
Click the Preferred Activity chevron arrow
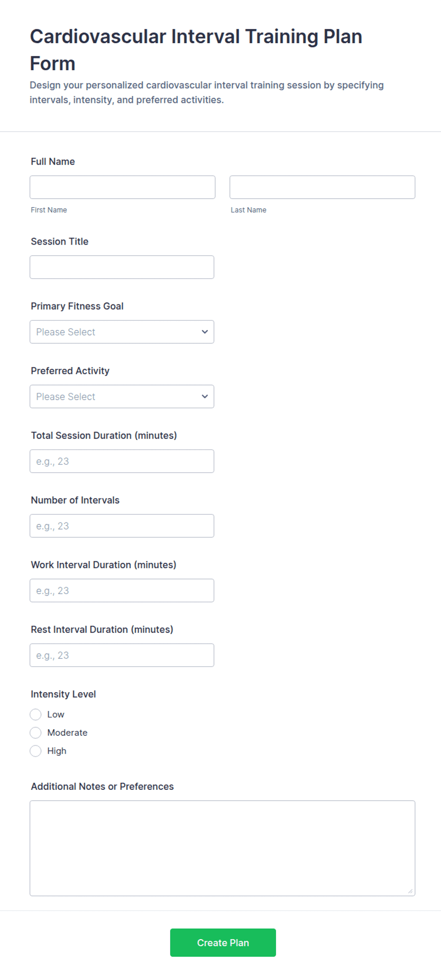coord(205,396)
